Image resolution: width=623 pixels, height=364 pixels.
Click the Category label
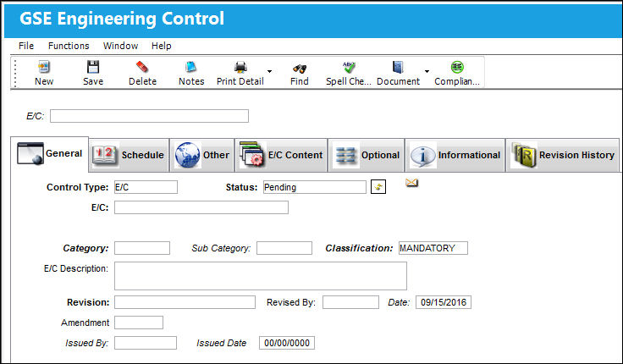pyautogui.click(x=85, y=248)
